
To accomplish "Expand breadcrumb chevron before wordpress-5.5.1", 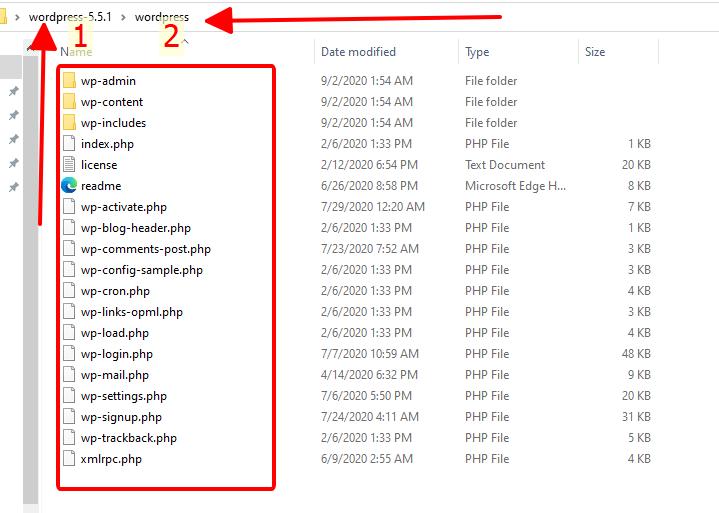I will 17,17.
